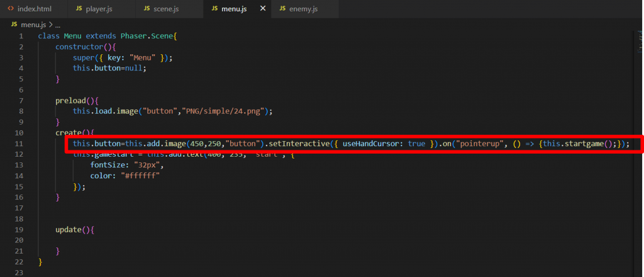Viewport: 644px width, 277px height.
Task: Switch to the enemy.js tab
Action: coord(305,9)
